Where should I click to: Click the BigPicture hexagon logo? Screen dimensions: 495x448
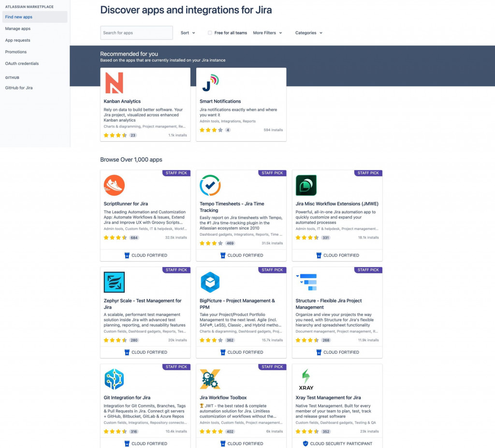coord(210,282)
